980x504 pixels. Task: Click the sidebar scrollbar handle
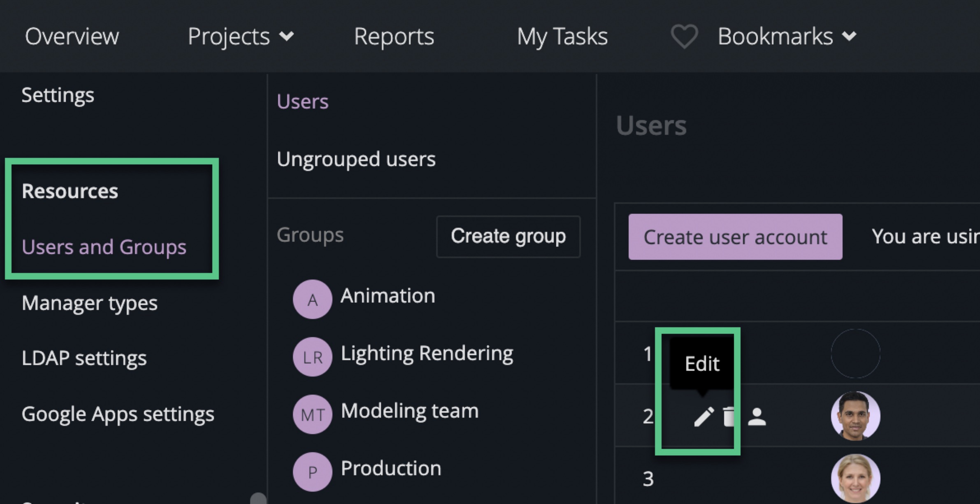[x=258, y=498]
